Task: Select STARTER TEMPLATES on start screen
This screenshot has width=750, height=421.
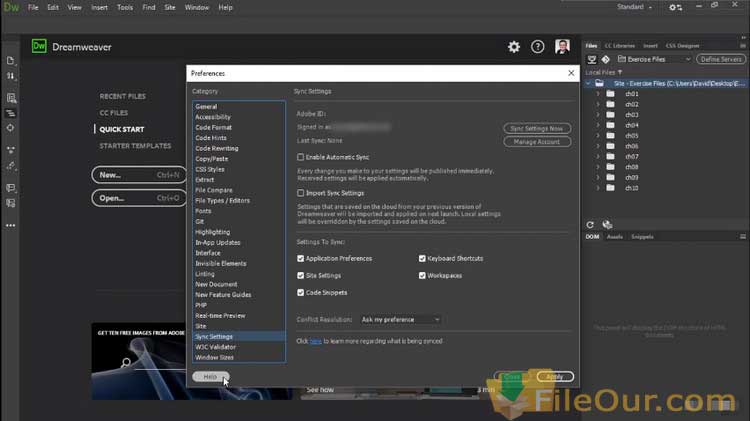Action: [135, 146]
